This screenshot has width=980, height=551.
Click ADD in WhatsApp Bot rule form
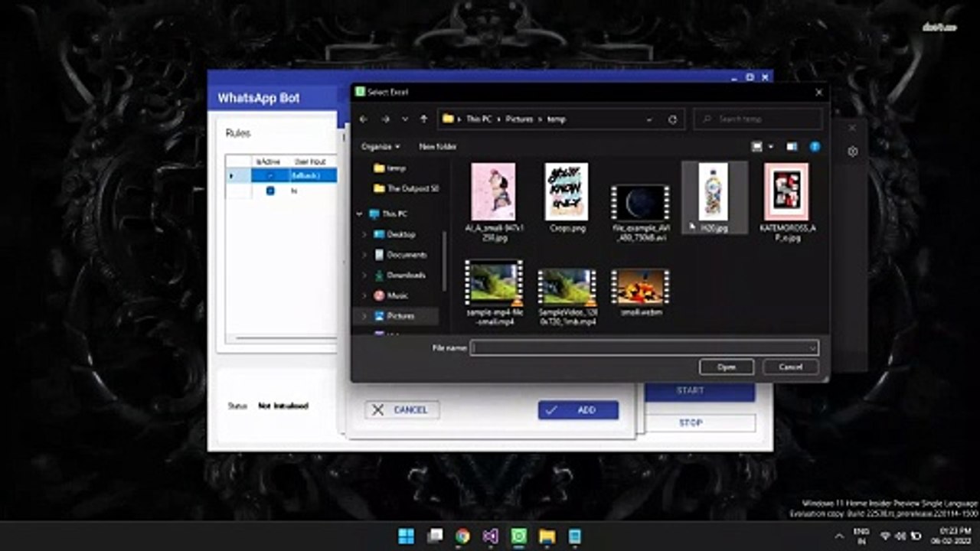tap(578, 410)
